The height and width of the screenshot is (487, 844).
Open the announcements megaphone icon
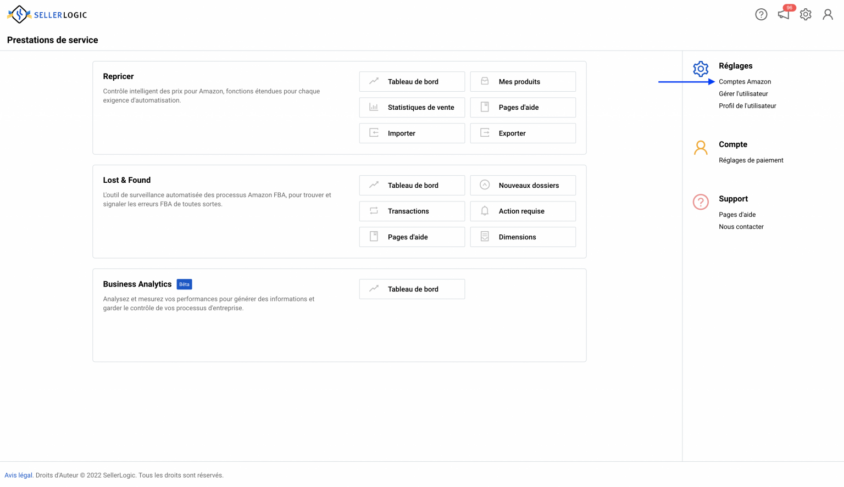784,15
